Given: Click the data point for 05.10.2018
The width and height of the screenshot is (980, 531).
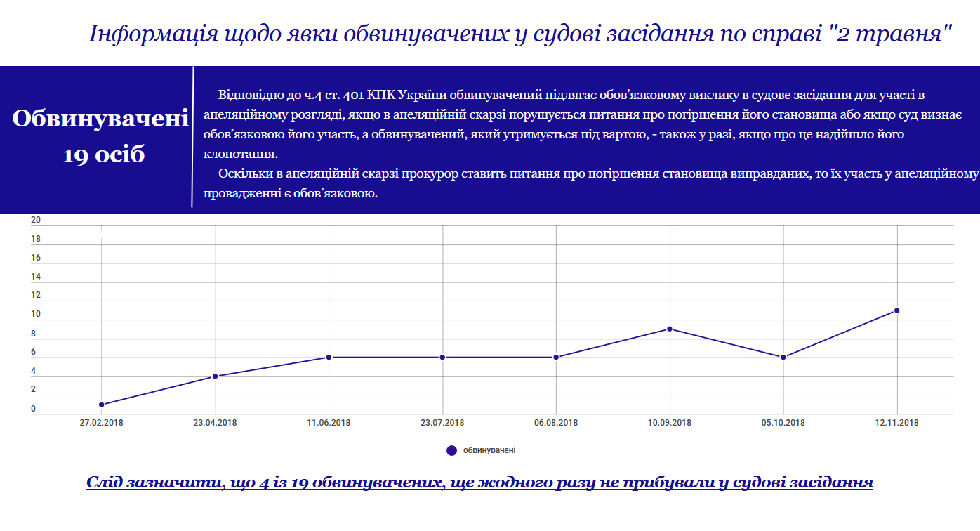Looking at the screenshot, I should pos(783,358).
